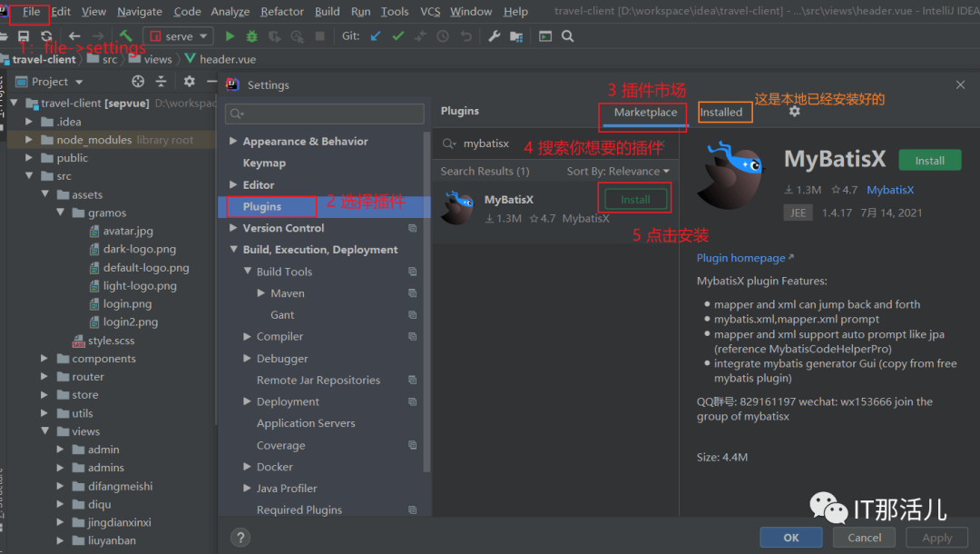Expand the Docker settings node

pos(247,467)
